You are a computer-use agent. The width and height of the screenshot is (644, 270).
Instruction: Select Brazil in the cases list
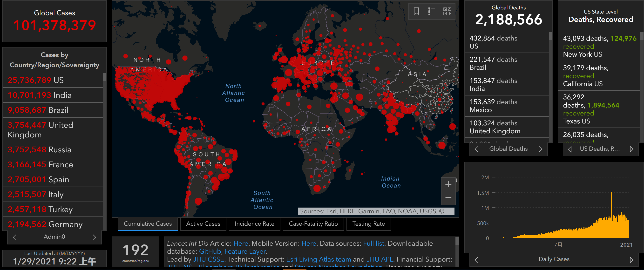[53, 110]
